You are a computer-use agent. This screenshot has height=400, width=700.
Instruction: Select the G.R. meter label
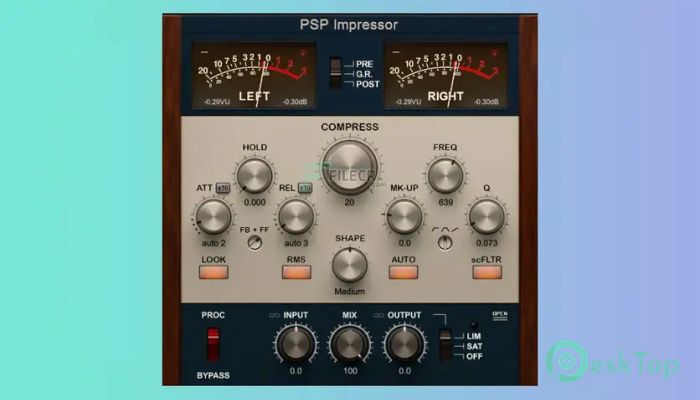coord(364,74)
